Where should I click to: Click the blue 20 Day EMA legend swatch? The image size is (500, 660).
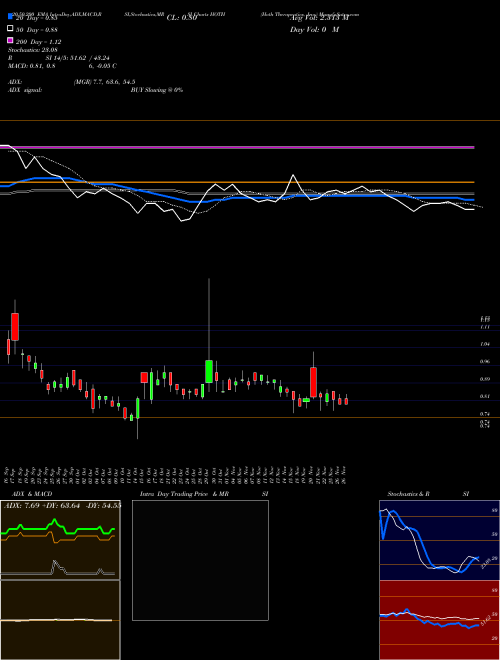11,16
